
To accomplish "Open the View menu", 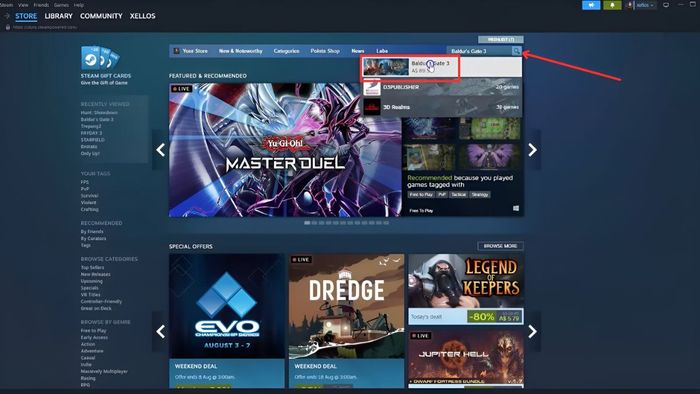I will click(23, 5).
